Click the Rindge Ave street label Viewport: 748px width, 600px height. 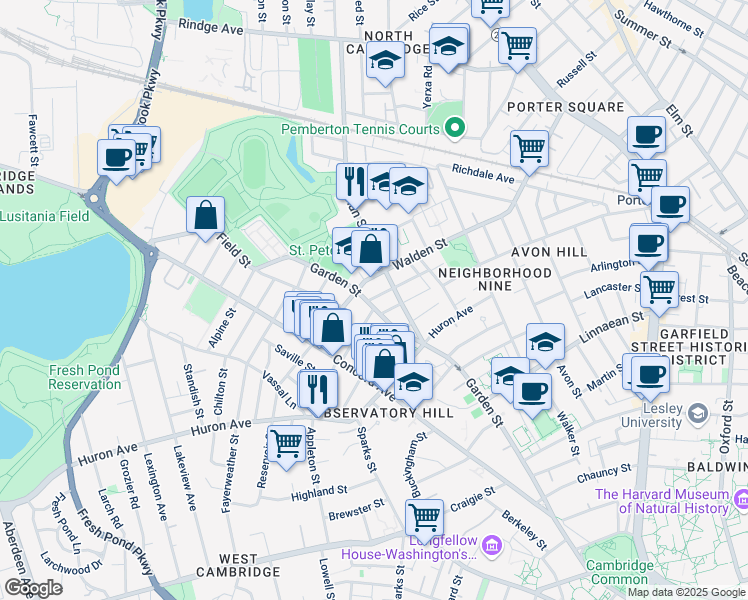tap(210, 27)
